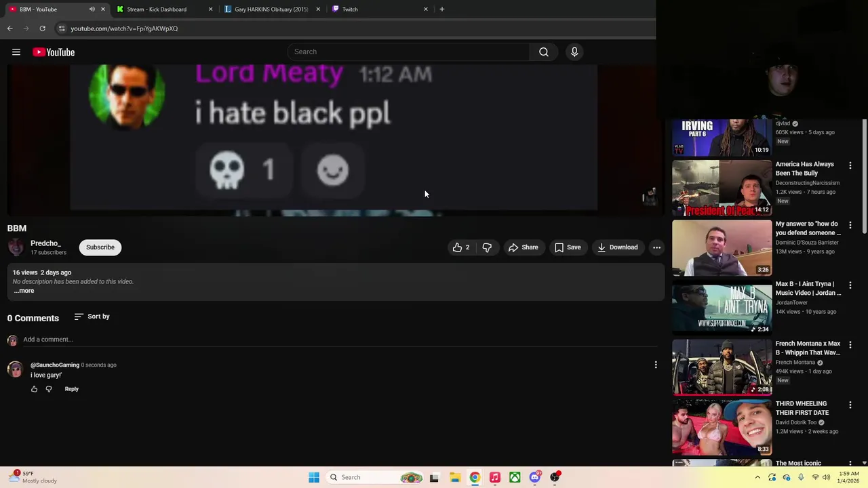Open the volume control in tray
868x488 pixels.
tap(827, 477)
